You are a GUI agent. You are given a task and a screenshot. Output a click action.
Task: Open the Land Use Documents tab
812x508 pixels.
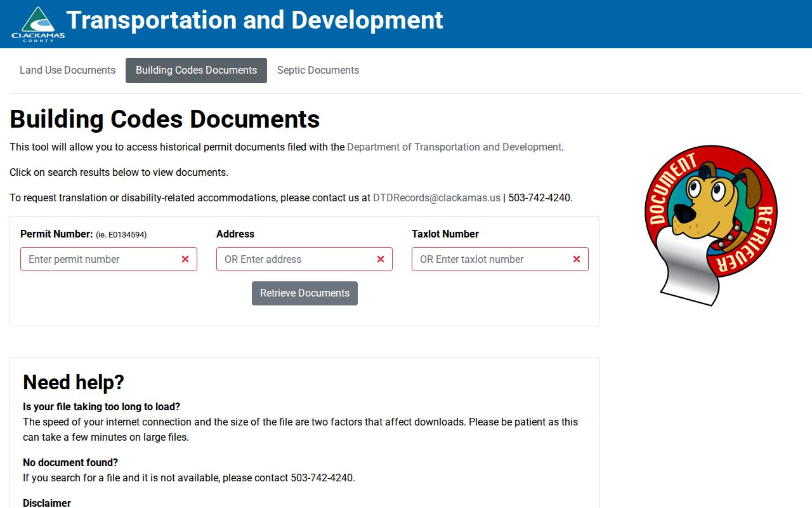click(67, 70)
